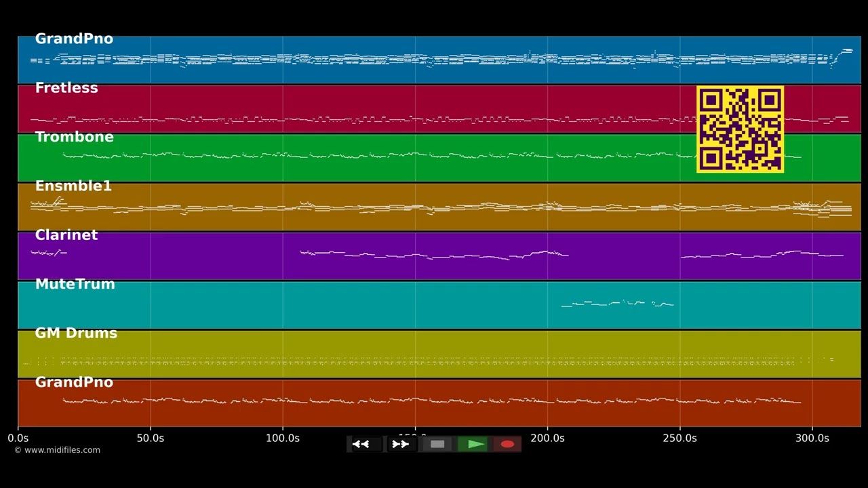Select the Ensmble1 track label

coord(73,186)
